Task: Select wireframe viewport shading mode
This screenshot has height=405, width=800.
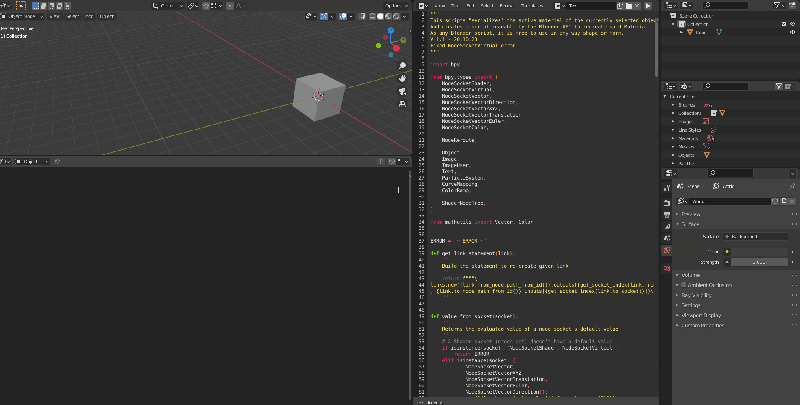Action: pyautogui.click(x=372, y=16)
